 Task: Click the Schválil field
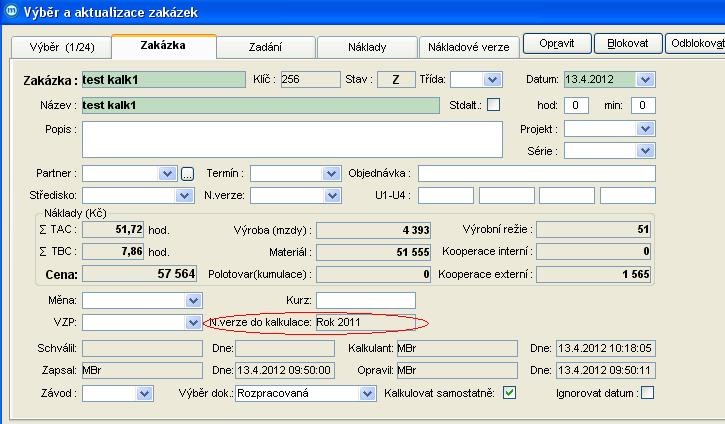pos(142,349)
